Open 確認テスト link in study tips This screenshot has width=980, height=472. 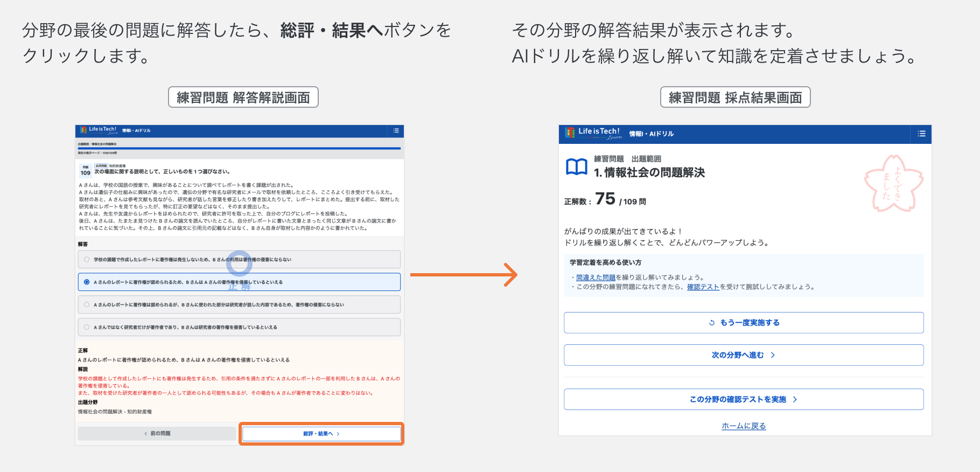click(703, 287)
